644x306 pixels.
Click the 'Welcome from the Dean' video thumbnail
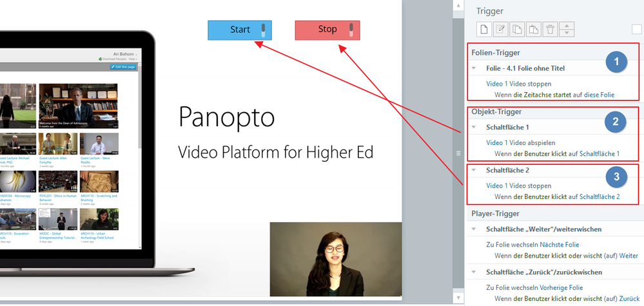(78, 106)
